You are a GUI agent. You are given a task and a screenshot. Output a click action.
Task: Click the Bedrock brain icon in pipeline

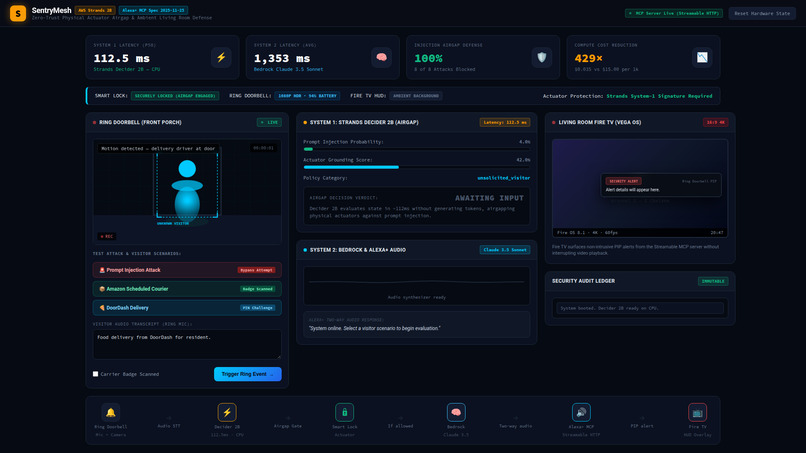[x=456, y=412]
